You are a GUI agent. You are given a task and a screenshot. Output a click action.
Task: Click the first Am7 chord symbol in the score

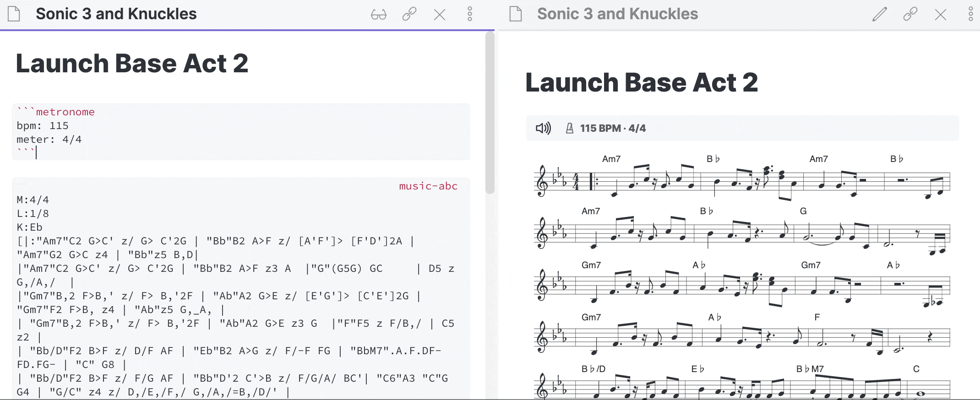[611, 159]
